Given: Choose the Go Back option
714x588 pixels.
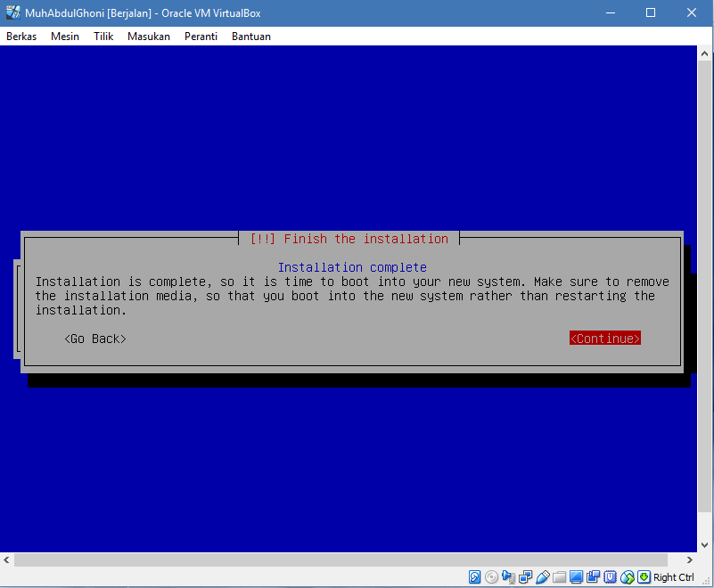Looking at the screenshot, I should tap(95, 339).
